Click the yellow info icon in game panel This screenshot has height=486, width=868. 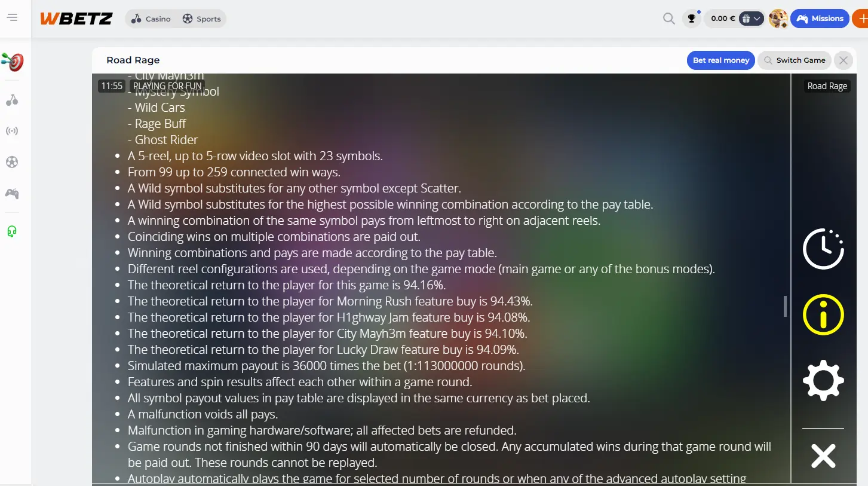point(823,314)
